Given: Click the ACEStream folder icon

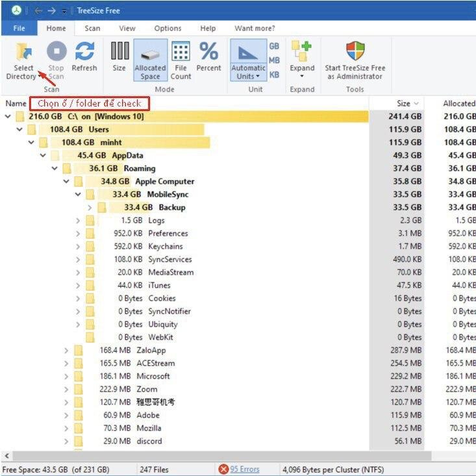Looking at the screenshot, I should 79,363.
